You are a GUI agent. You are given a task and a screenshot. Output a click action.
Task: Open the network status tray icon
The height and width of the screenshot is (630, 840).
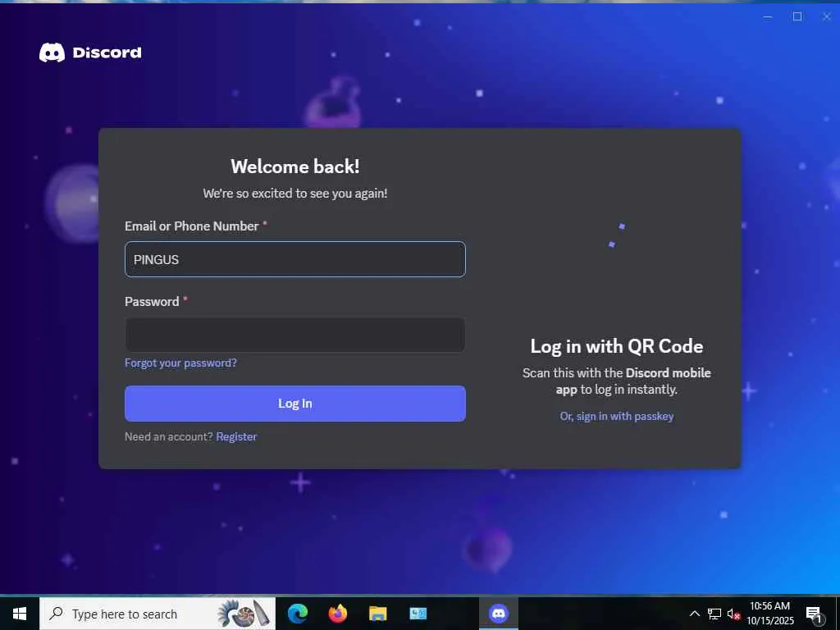[714, 614]
